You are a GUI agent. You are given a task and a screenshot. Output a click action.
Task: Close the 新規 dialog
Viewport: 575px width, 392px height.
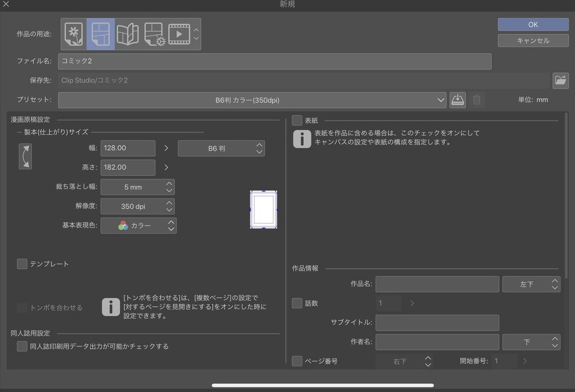coord(7,5)
